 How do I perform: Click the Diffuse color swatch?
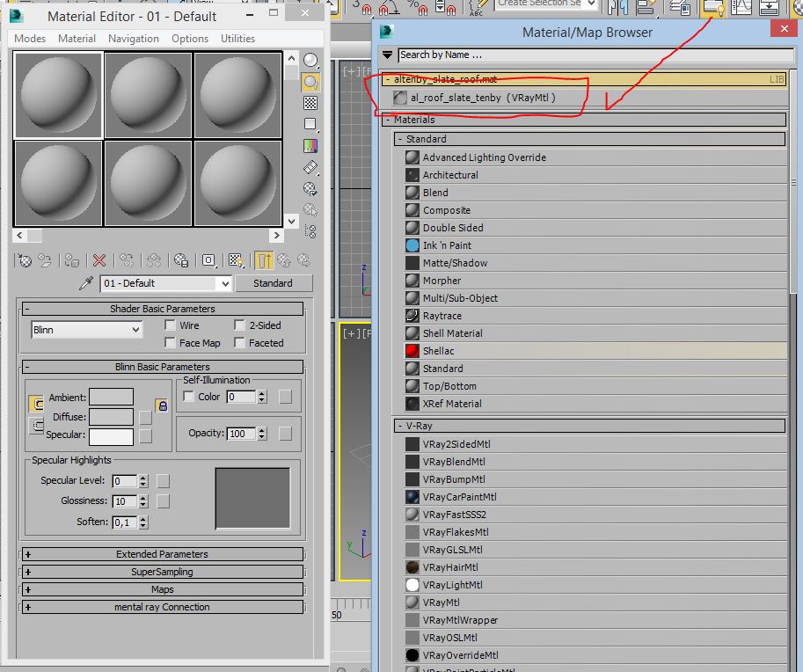[x=112, y=417]
